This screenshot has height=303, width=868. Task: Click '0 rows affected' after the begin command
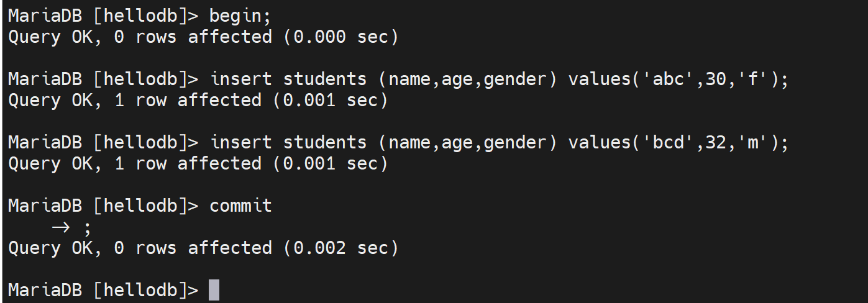coord(193,37)
